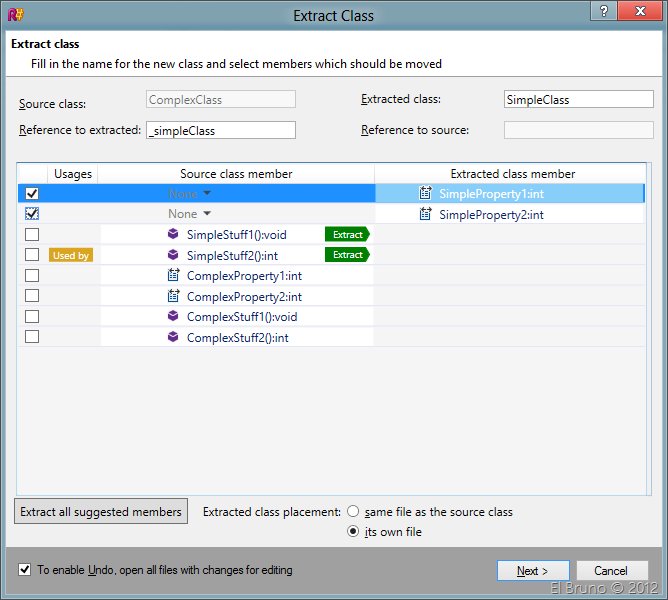Click the Next button
The height and width of the screenshot is (600, 668).
point(533,571)
